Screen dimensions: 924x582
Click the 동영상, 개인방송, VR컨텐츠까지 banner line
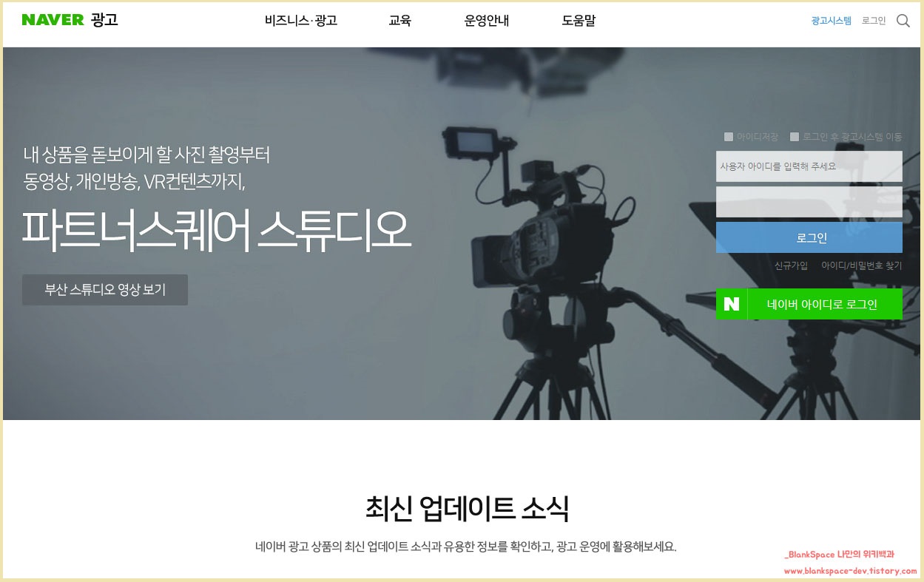pyautogui.click(x=134, y=180)
